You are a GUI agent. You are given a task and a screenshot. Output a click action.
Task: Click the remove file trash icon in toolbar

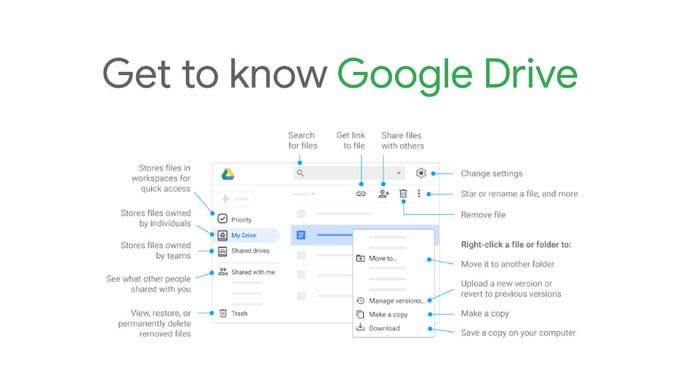point(403,193)
